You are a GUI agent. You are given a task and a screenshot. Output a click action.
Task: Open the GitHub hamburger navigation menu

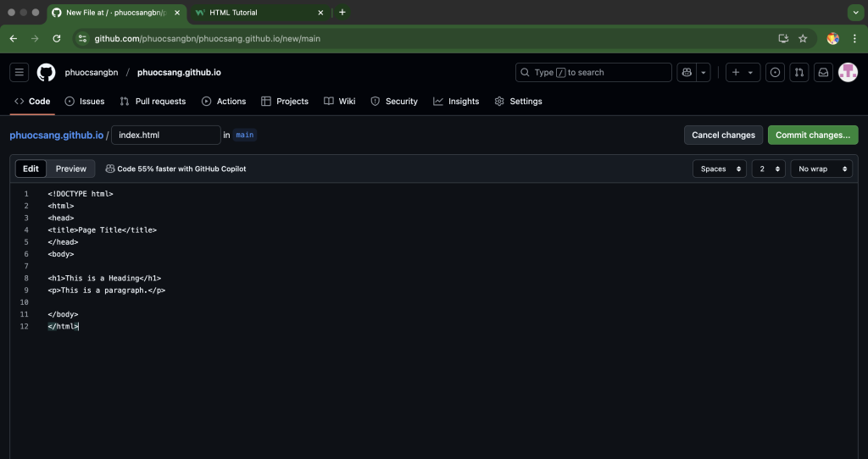tap(19, 73)
